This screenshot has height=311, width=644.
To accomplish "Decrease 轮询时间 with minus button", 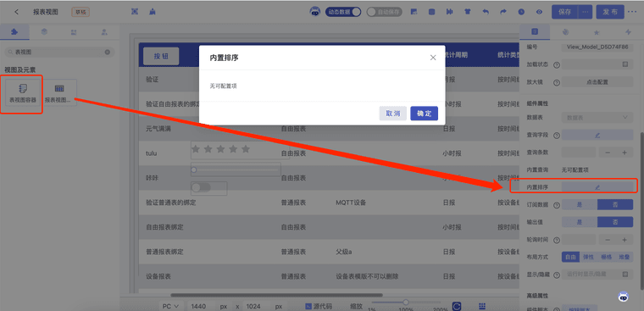I will pyautogui.click(x=608, y=240).
